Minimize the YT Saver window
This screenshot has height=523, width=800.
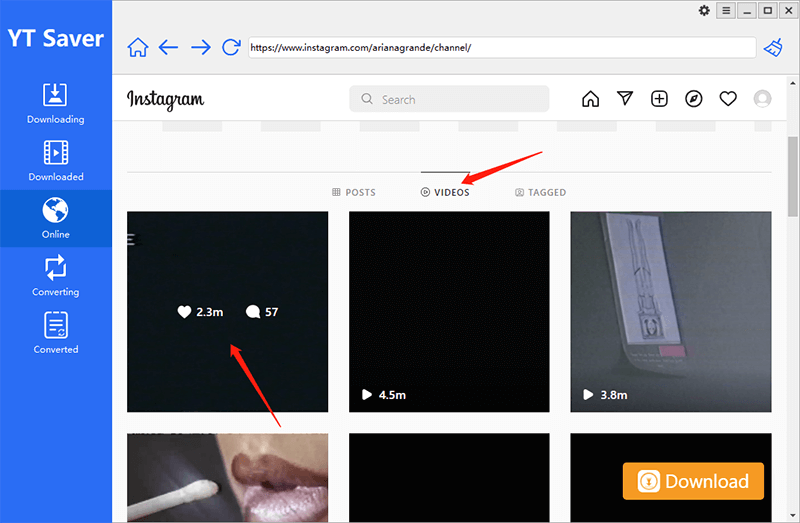(x=747, y=11)
